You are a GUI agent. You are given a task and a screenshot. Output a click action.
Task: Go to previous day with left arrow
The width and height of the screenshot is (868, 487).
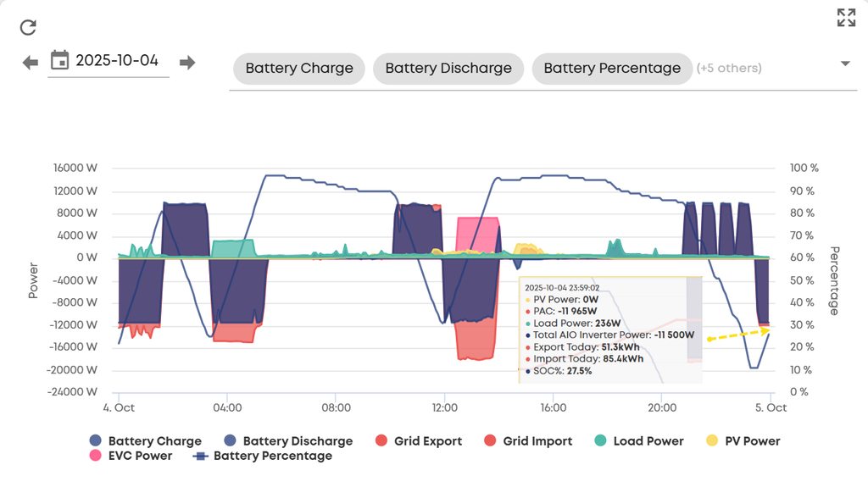31,62
